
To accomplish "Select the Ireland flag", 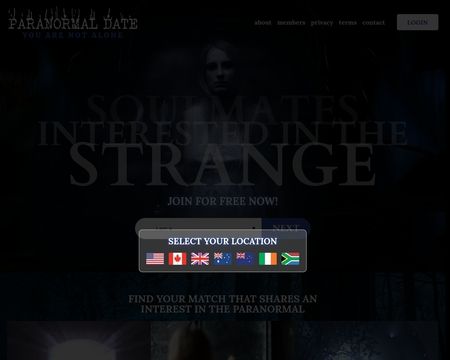I will pos(268,259).
